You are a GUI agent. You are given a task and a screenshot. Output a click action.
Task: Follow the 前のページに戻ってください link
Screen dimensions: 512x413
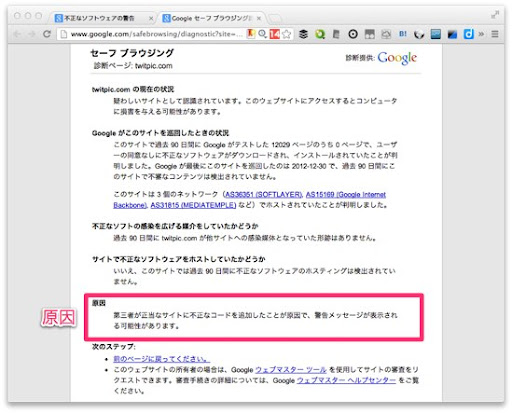(161, 359)
